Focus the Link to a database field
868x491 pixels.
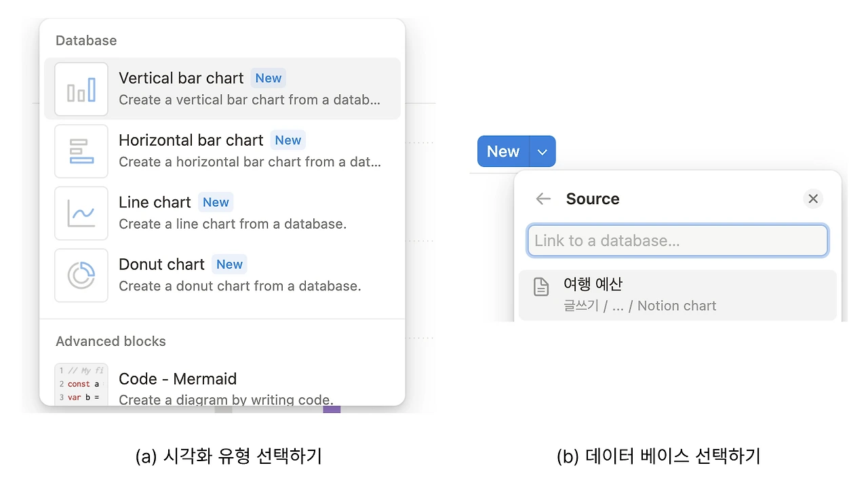[x=677, y=241]
